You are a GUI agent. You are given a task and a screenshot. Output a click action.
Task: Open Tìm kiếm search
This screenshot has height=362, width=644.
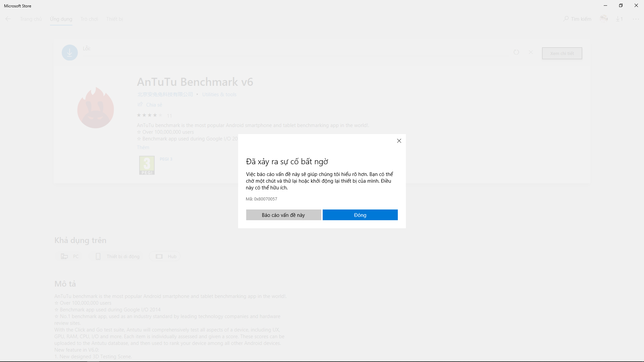[577, 19]
